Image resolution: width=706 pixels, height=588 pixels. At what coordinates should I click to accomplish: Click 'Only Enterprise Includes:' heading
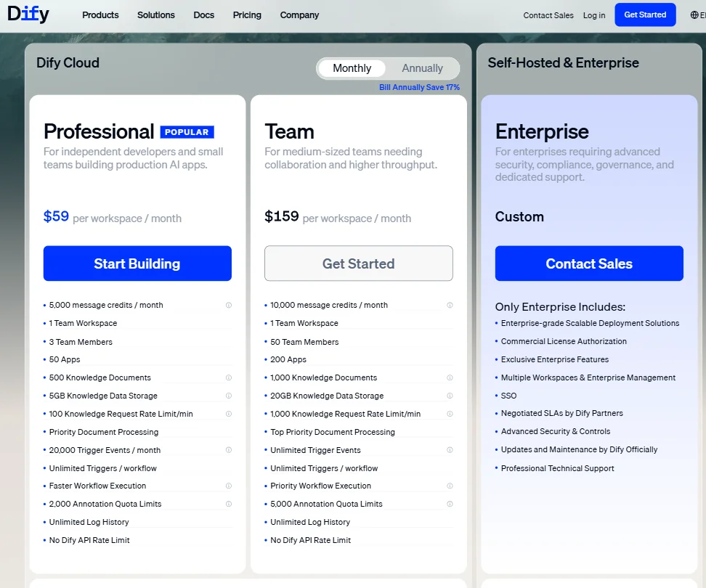[x=560, y=307]
